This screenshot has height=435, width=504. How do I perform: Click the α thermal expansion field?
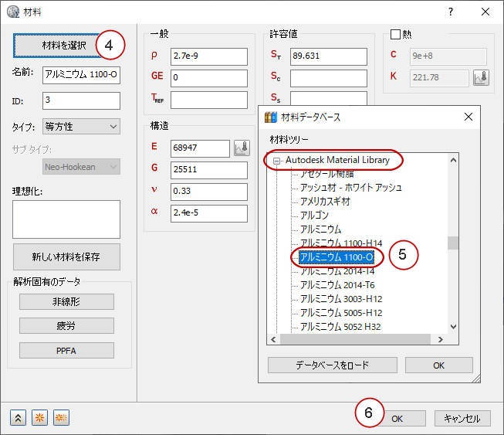coord(209,213)
